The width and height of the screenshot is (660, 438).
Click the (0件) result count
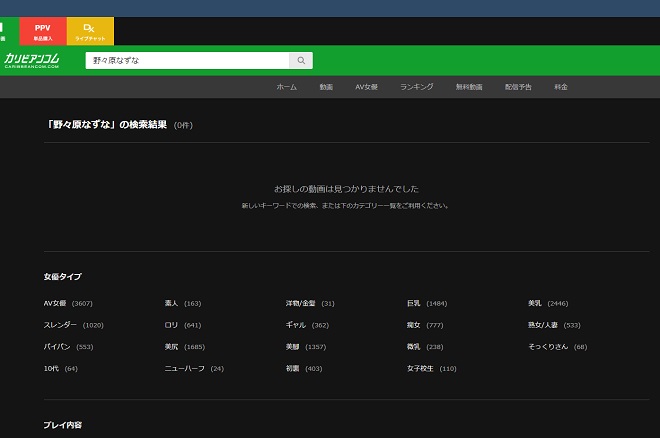[x=183, y=125]
